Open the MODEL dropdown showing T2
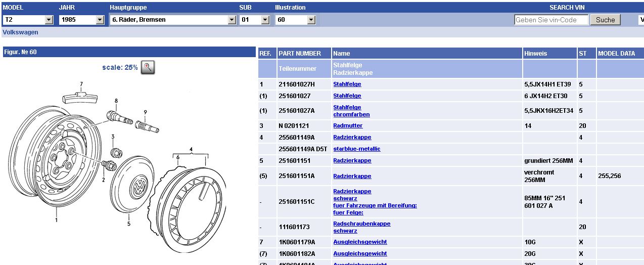644x265 pixels. (x=28, y=20)
